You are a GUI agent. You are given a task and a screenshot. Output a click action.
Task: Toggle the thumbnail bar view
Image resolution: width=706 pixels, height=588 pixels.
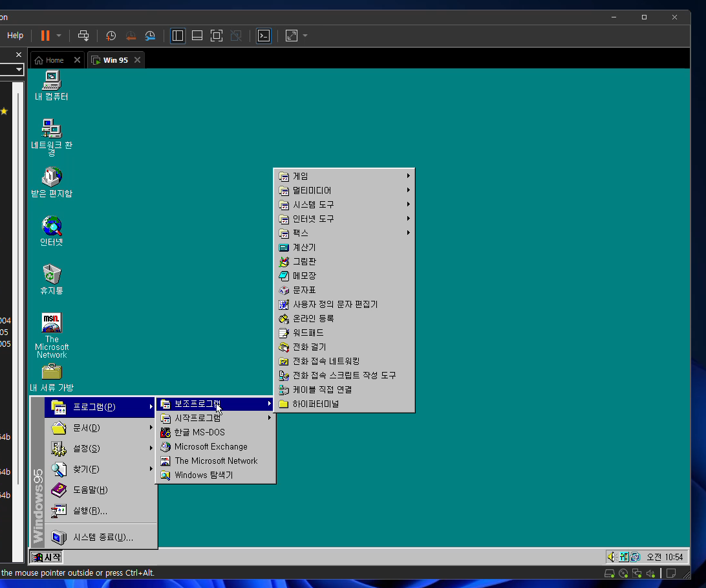point(197,36)
